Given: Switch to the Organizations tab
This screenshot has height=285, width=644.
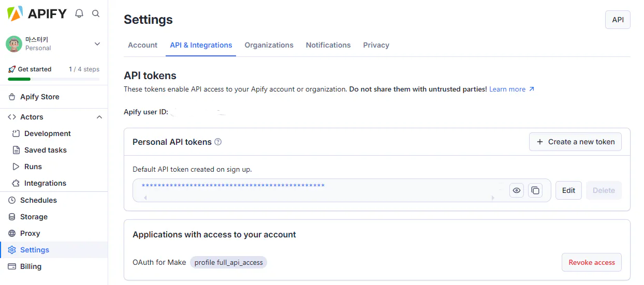Looking at the screenshot, I should click(x=269, y=45).
